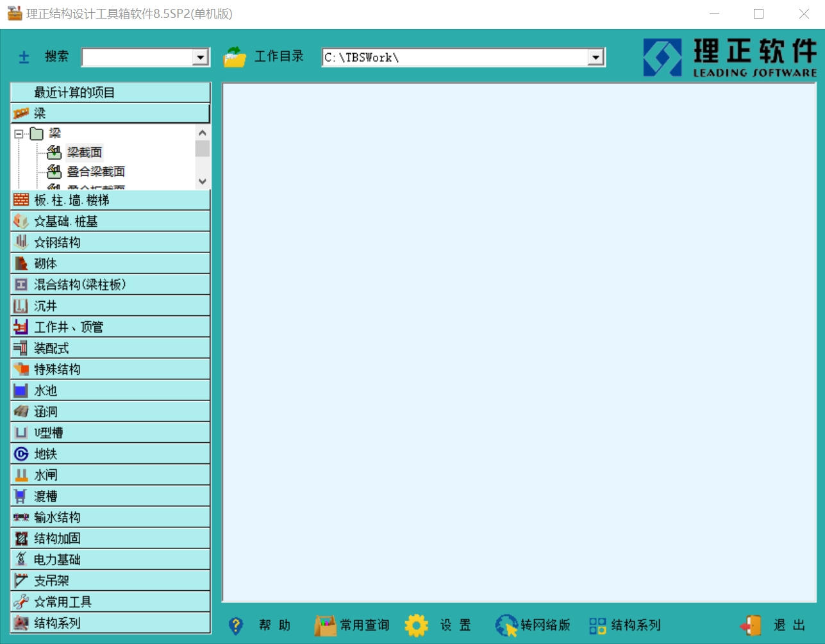Click the 地铁 category icon
This screenshot has width=825, height=644.
[x=21, y=454]
